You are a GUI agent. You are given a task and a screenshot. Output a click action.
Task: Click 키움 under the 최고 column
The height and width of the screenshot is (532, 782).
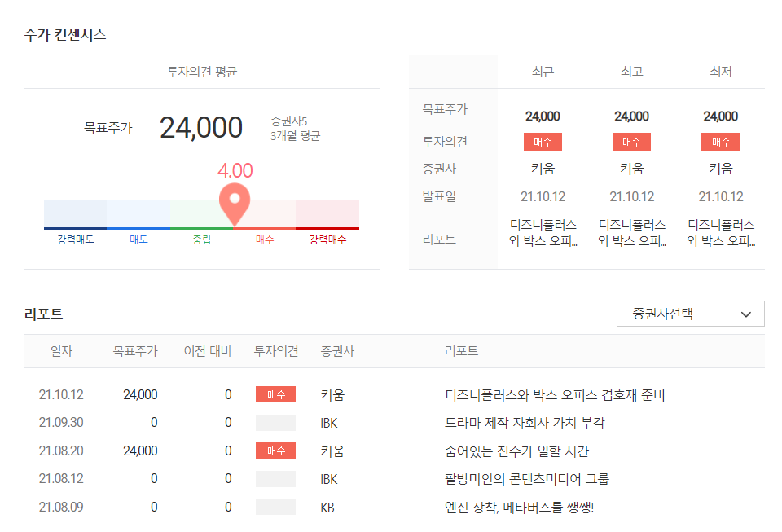click(x=631, y=169)
